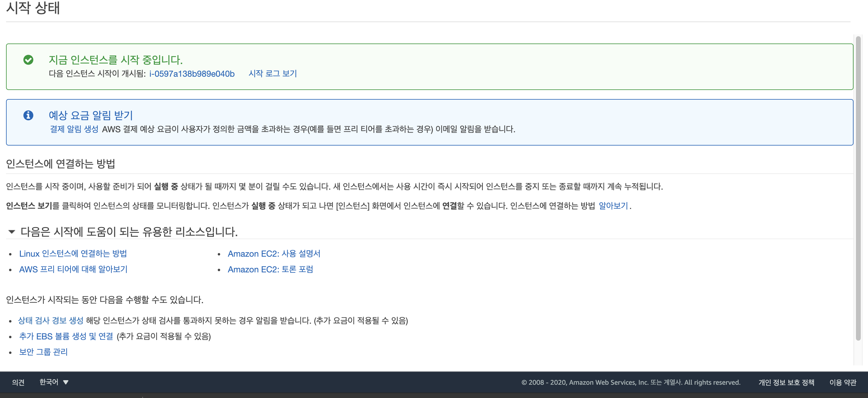Open the 알아보기 connection help link
The width and height of the screenshot is (868, 398).
click(x=613, y=206)
